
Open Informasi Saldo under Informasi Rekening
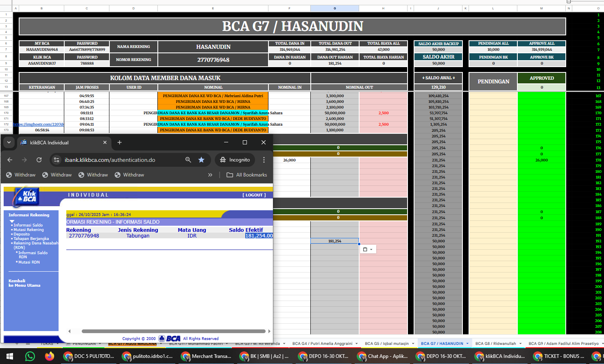(x=28, y=225)
